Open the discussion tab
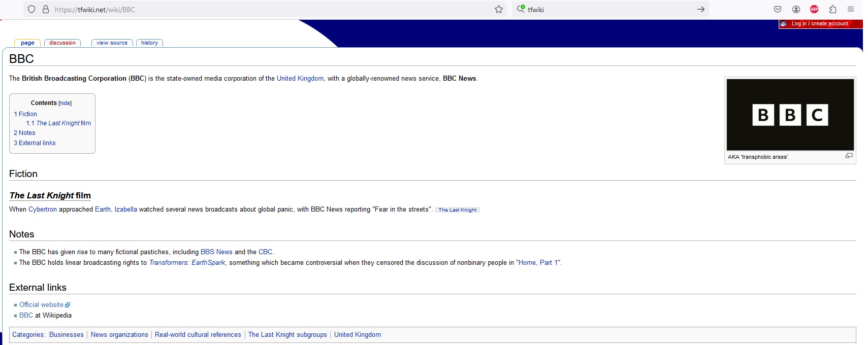This screenshot has height=345, width=868. [x=62, y=43]
